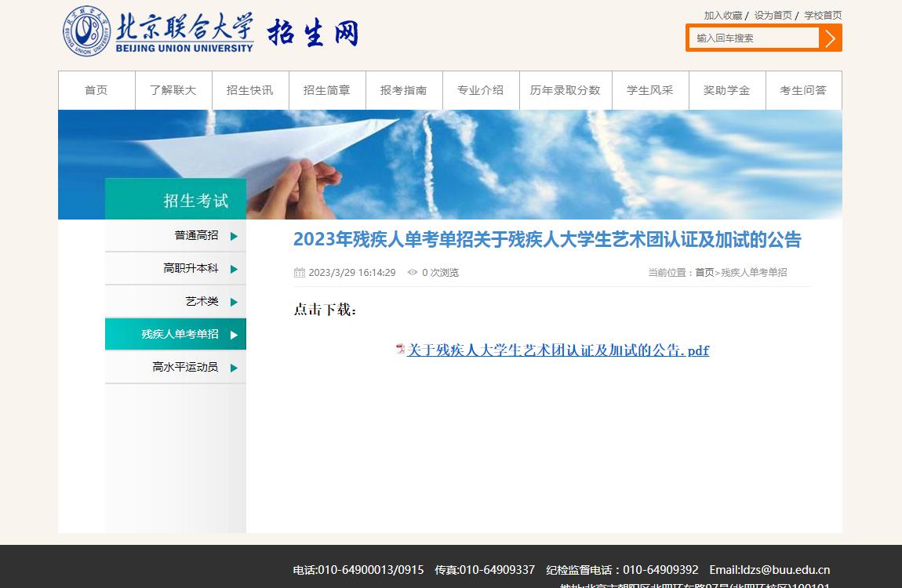The height and width of the screenshot is (588, 902).
Task: Click the 加入收藏 link at top
Action: click(723, 16)
